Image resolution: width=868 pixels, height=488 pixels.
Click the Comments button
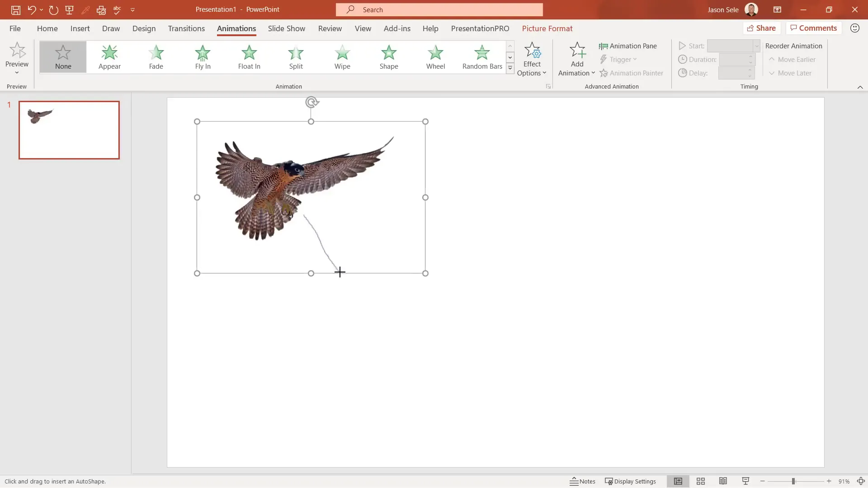(814, 28)
